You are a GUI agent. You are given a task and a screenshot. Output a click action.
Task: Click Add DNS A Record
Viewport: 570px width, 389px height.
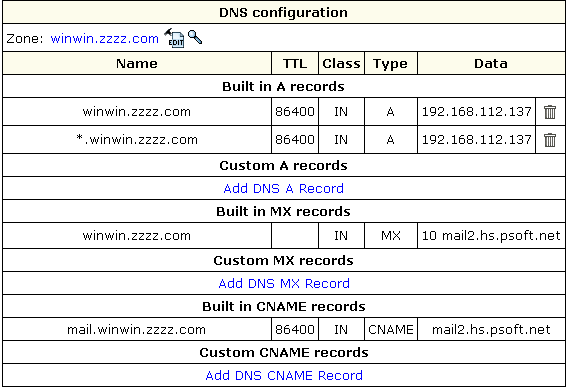click(x=284, y=188)
